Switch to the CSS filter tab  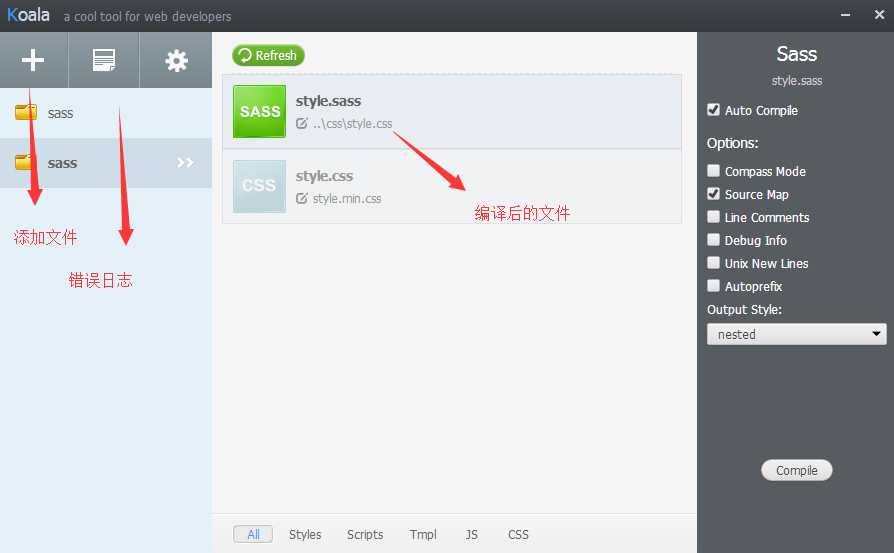[x=518, y=534]
